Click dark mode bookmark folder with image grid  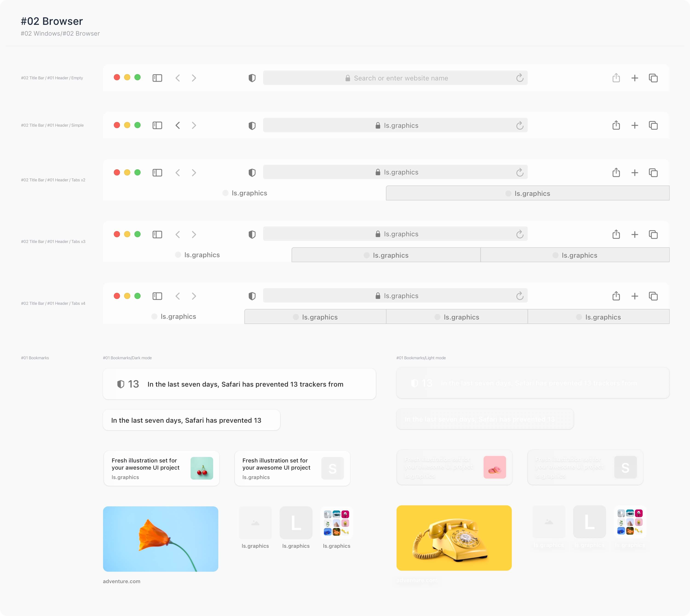336,523
